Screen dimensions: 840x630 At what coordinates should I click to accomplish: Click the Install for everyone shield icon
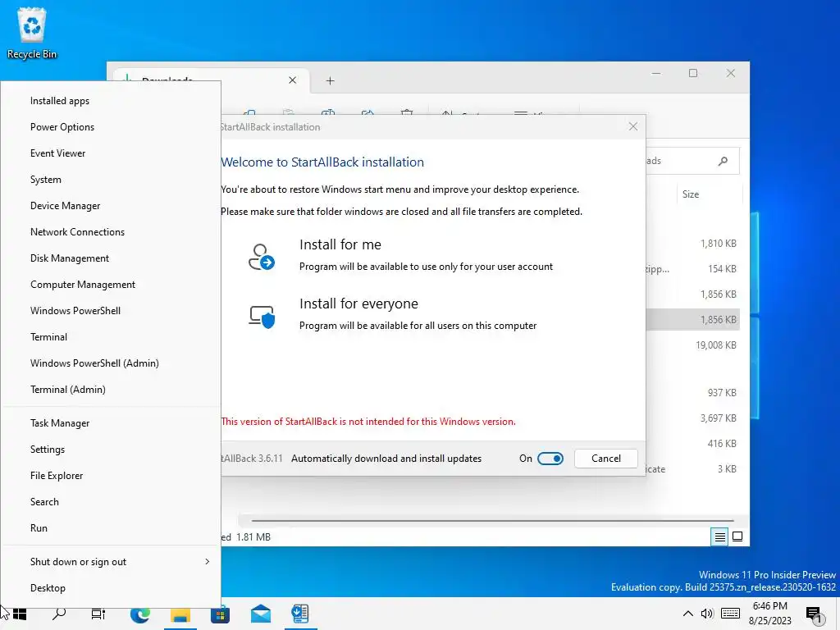point(262,316)
